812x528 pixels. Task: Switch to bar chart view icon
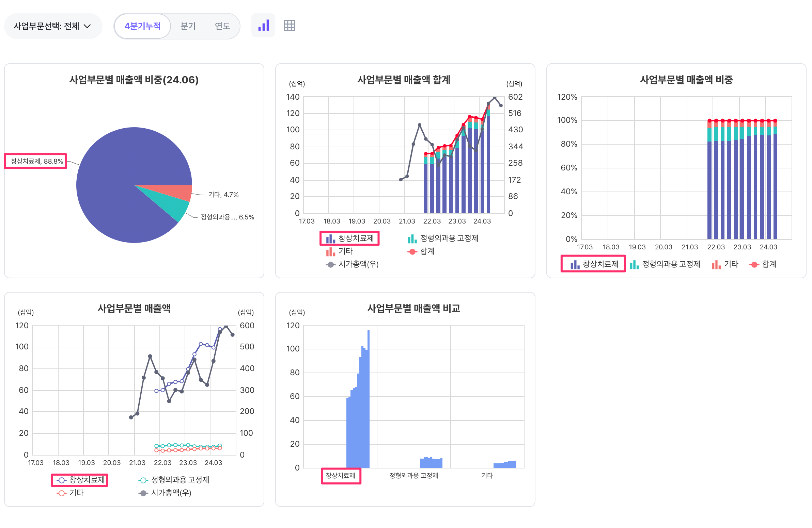tap(263, 26)
